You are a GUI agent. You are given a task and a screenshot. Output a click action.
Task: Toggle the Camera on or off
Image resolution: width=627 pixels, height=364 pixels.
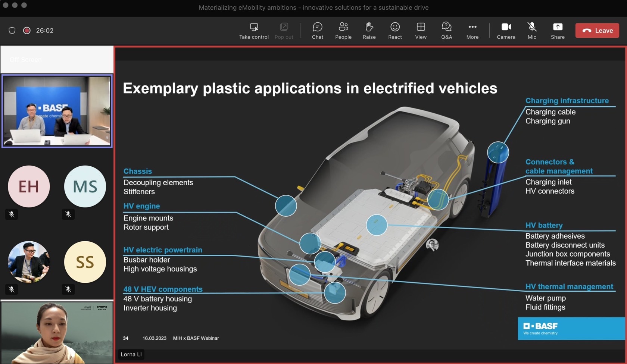coord(506,31)
